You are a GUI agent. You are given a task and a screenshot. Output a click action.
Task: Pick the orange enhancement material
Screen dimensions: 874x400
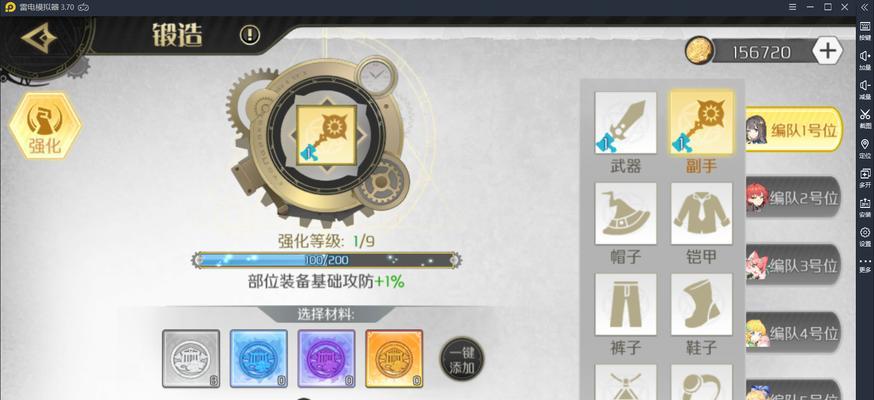(394, 358)
